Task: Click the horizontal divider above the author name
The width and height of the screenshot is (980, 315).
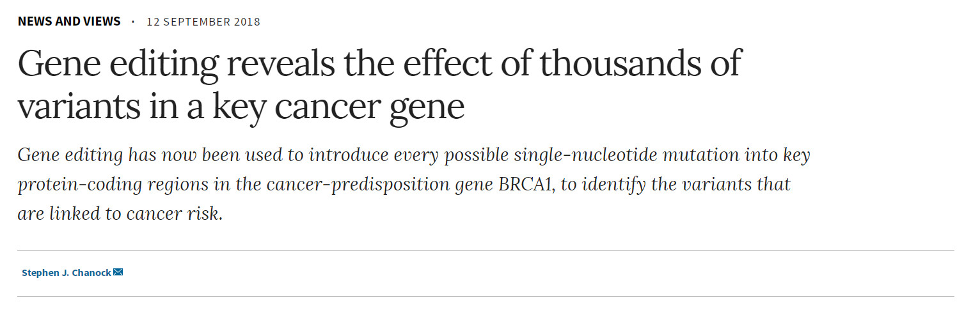Action: (x=486, y=250)
